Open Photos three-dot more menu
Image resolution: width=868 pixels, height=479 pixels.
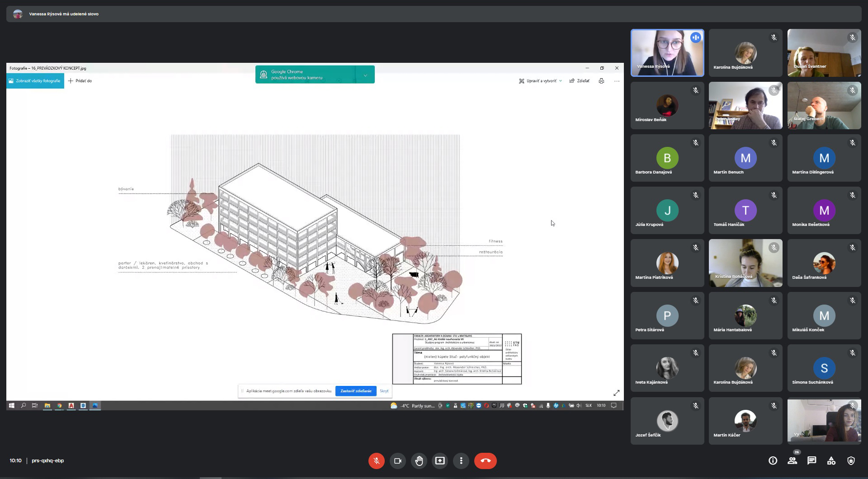(x=617, y=81)
